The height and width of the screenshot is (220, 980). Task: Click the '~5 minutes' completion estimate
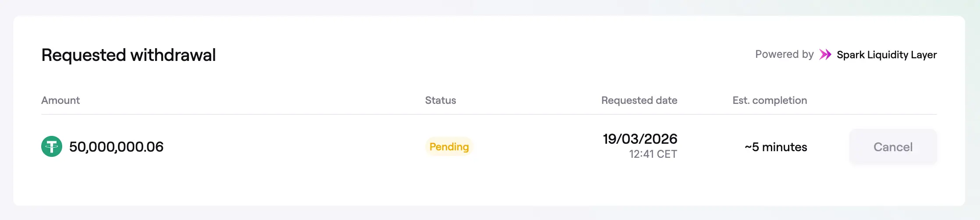coord(776,147)
